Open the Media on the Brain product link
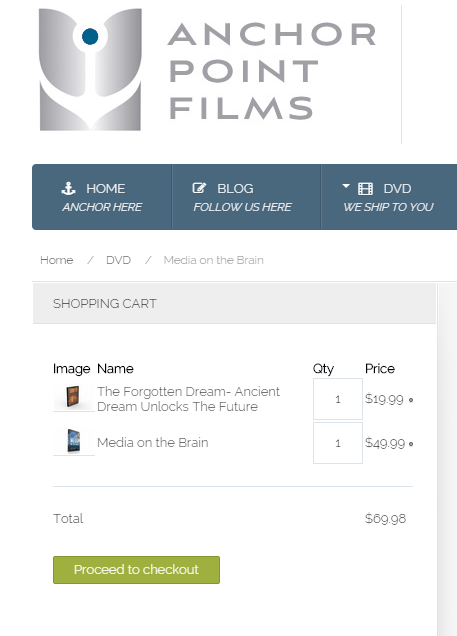457x636 pixels. pos(152,443)
